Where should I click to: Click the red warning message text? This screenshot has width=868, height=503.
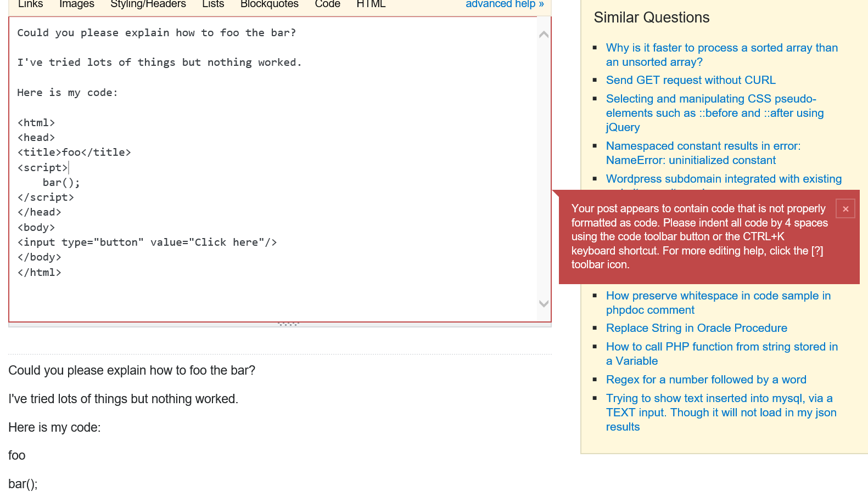(x=699, y=236)
